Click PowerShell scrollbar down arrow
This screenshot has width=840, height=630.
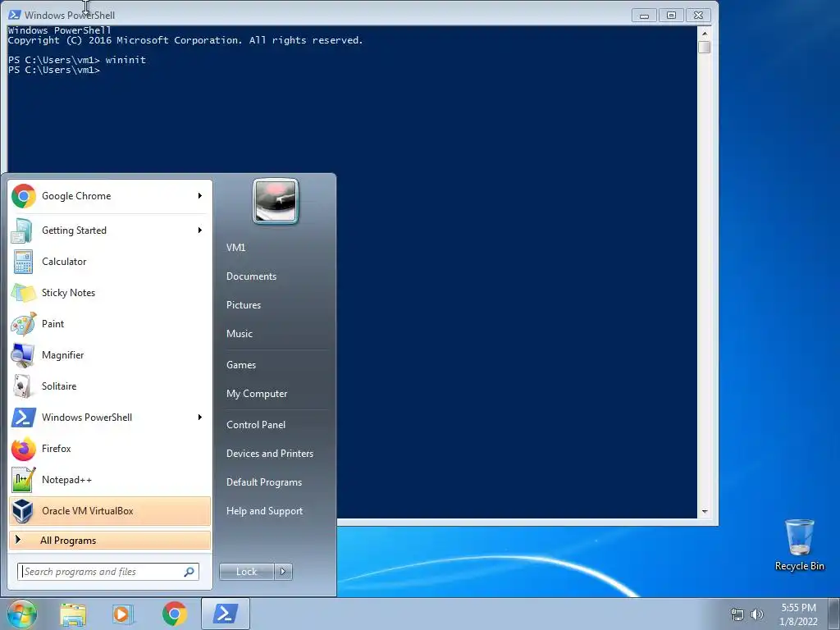click(705, 512)
